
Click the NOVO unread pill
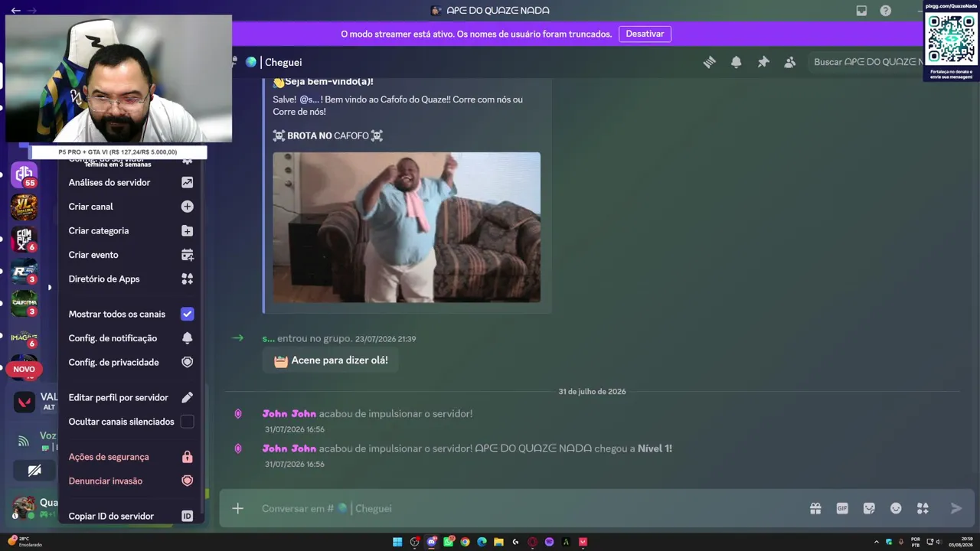click(x=24, y=369)
